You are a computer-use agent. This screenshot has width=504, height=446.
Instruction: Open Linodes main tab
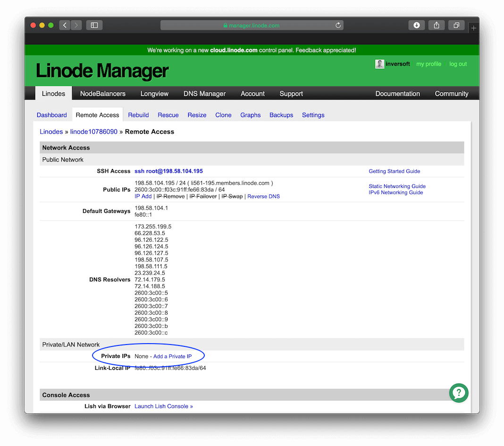(53, 93)
